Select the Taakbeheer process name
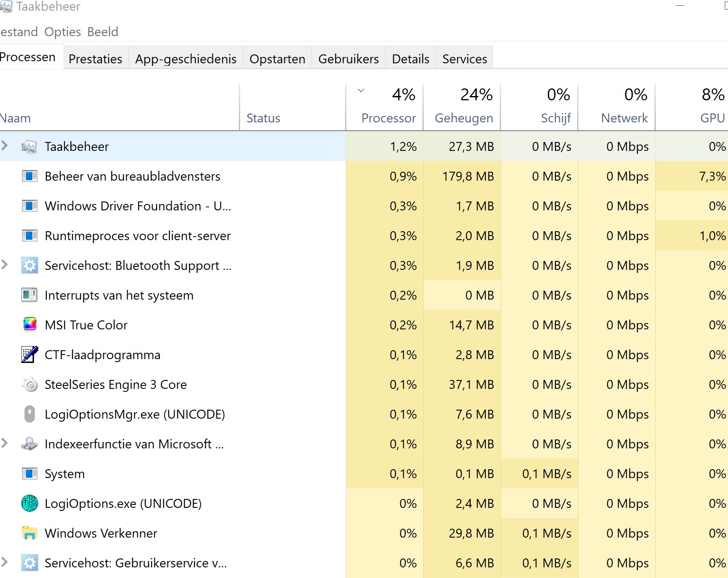728x578 pixels. point(76,147)
